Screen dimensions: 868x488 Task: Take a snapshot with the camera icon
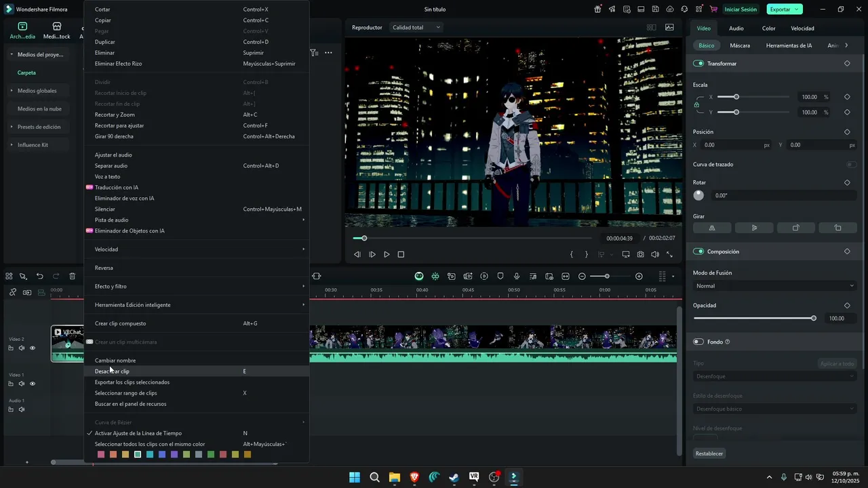pyautogui.click(x=641, y=255)
